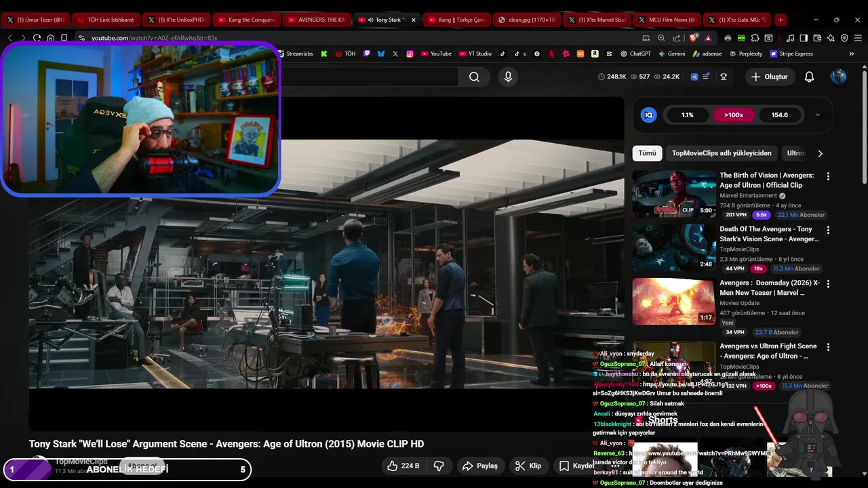This screenshot has height=488, width=868.
Task: Click the YouTube search magnifier button
Action: coord(474,77)
